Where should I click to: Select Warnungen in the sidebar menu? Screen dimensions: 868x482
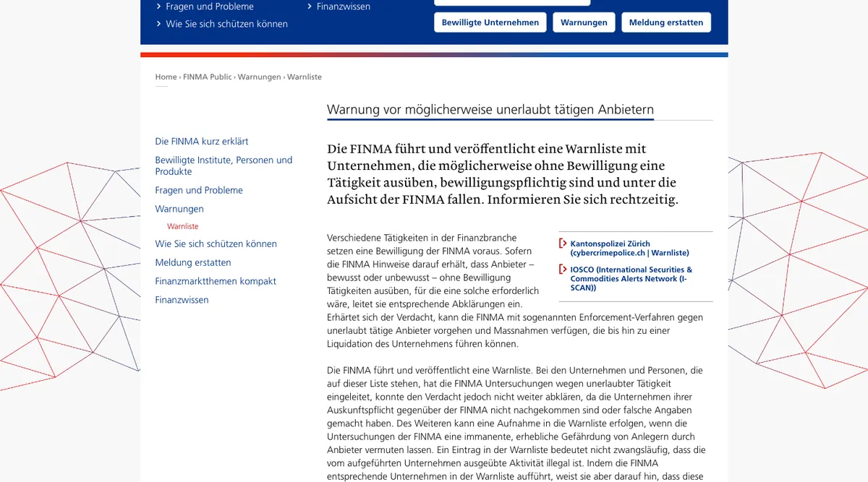click(179, 209)
